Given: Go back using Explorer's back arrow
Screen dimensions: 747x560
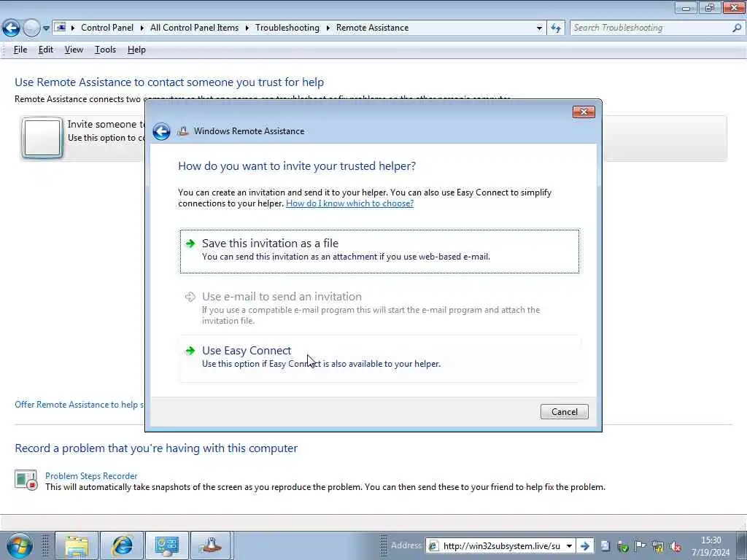Looking at the screenshot, I should tap(11, 28).
